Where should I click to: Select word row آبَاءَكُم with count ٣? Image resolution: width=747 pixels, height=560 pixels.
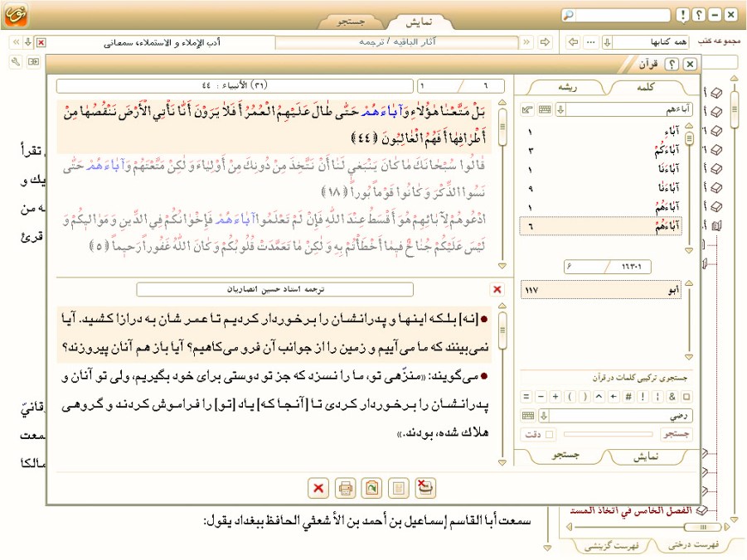tap(601, 151)
